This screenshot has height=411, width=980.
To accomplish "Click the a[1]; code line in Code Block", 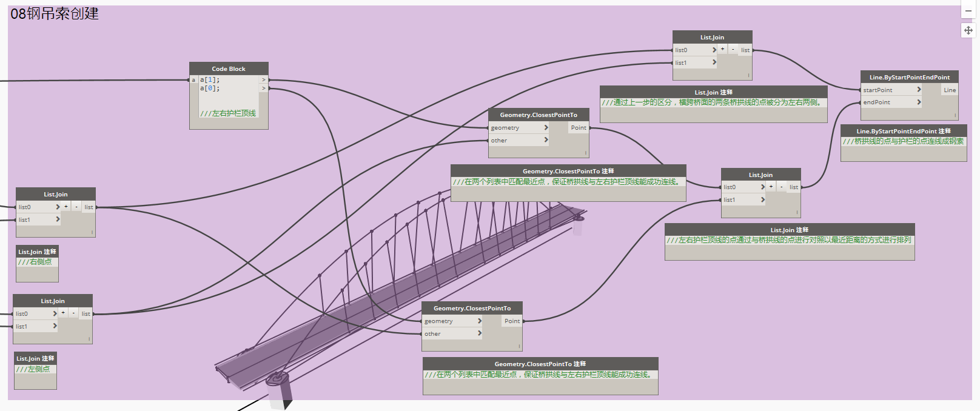I will pyautogui.click(x=210, y=79).
